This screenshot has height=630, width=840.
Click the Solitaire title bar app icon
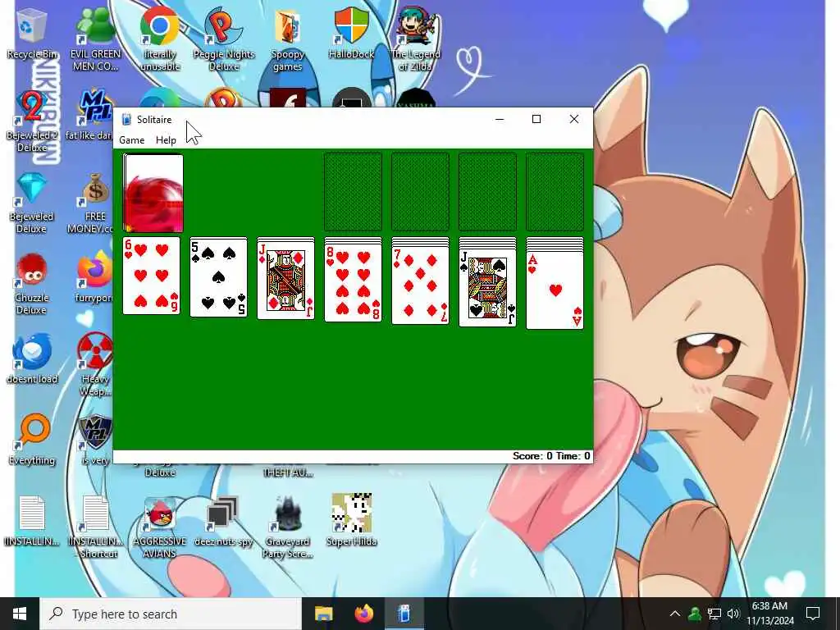click(x=126, y=120)
